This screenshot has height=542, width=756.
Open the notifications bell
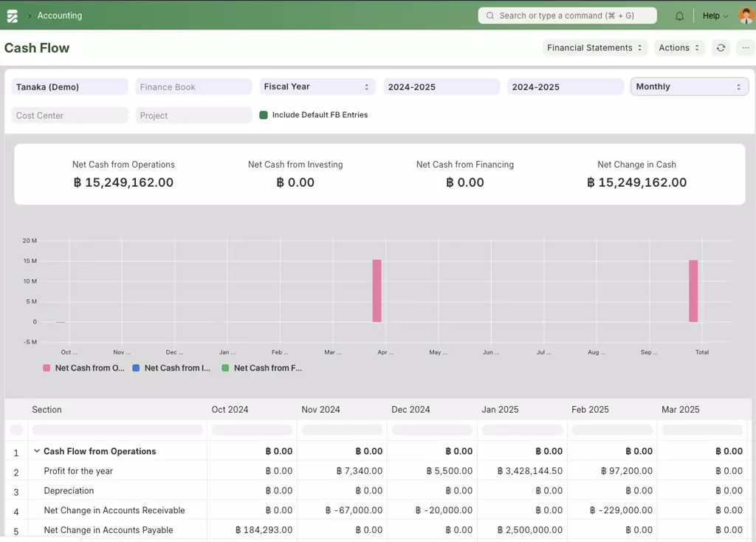pyautogui.click(x=679, y=16)
